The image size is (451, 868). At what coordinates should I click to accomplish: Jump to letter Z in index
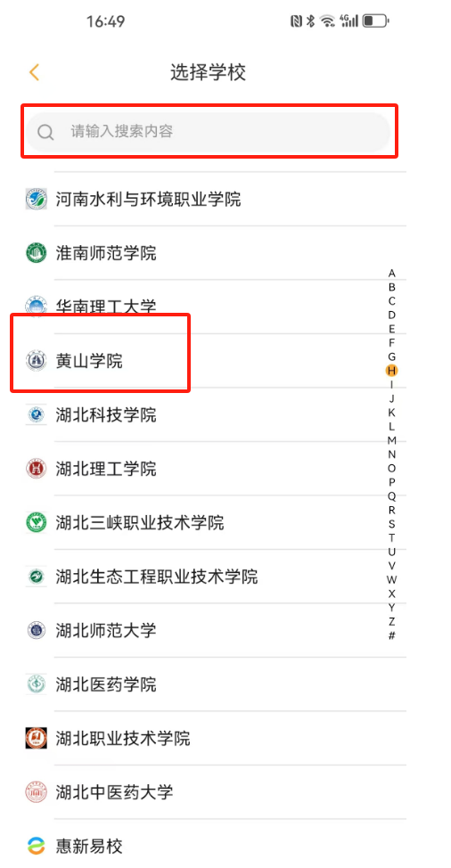(392, 622)
